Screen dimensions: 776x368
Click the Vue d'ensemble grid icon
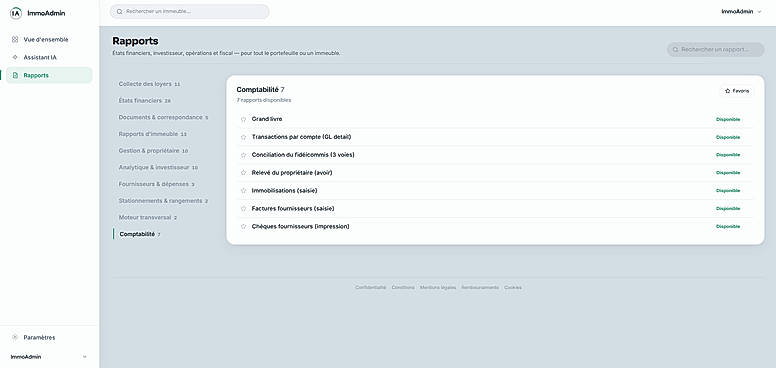15,40
